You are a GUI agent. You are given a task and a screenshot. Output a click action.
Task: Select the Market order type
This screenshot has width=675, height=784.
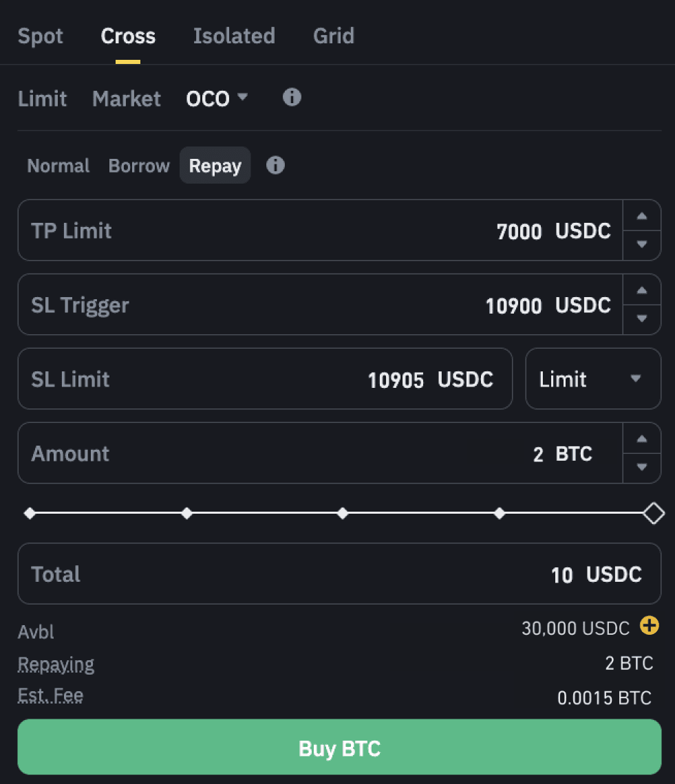(x=127, y=99)
